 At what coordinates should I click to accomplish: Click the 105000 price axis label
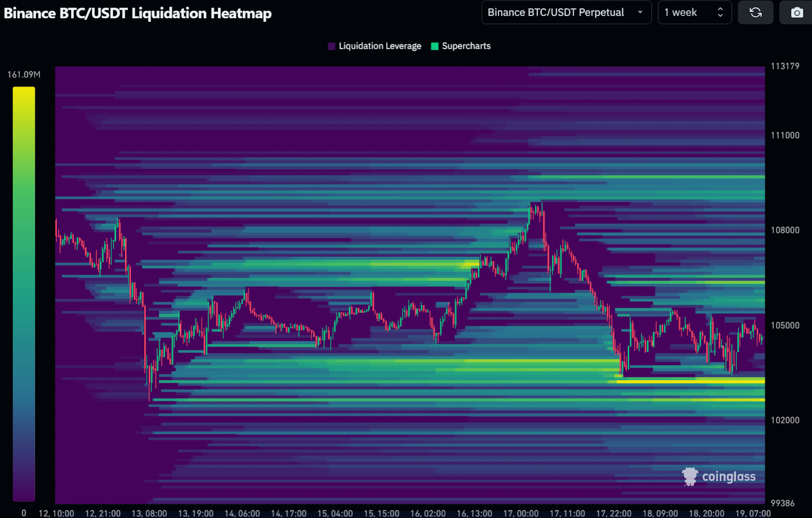point(785,325)
